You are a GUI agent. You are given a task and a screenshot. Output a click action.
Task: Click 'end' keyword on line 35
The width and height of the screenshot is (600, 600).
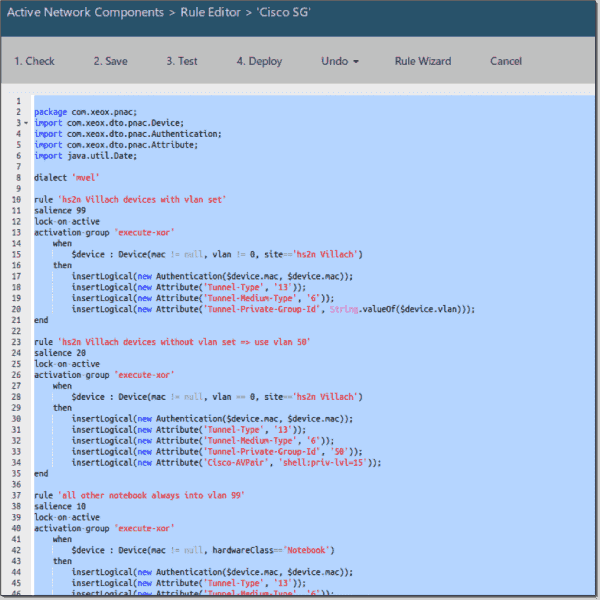click(x=41, y=474)
